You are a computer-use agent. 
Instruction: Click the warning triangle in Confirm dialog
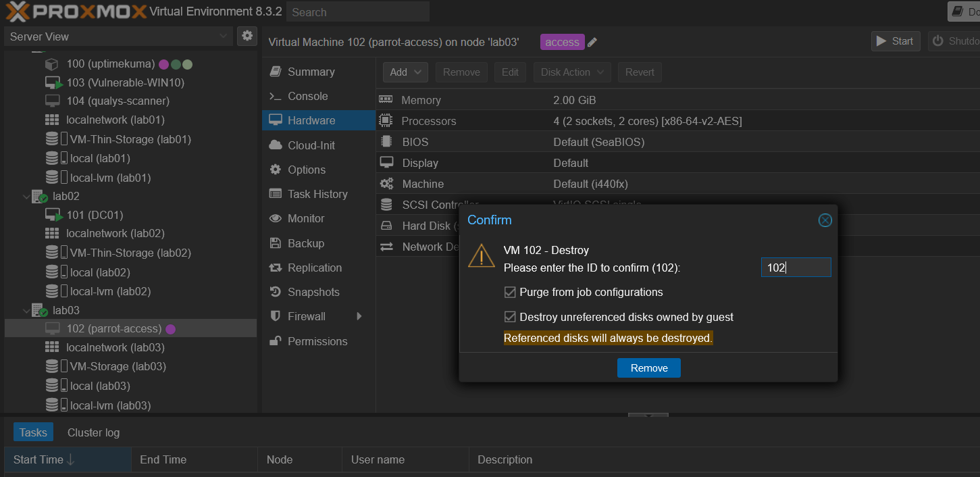481,257
